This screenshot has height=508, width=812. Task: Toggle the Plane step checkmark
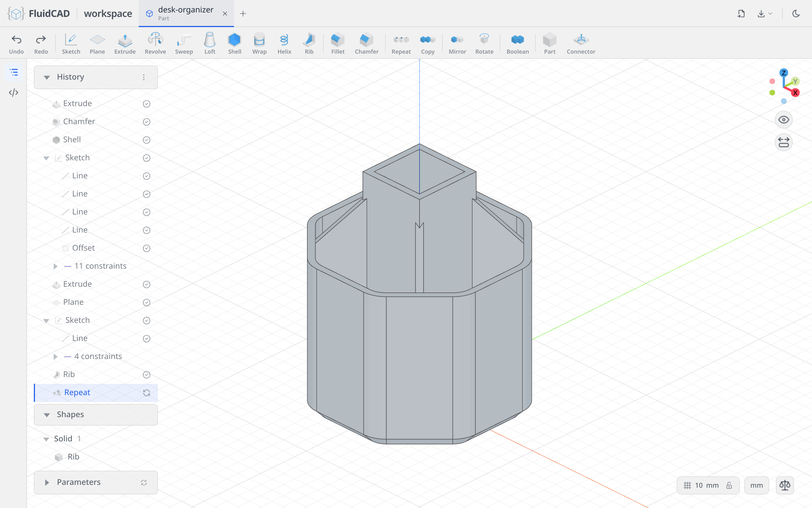pyautogui.click(x=146, y=302)
